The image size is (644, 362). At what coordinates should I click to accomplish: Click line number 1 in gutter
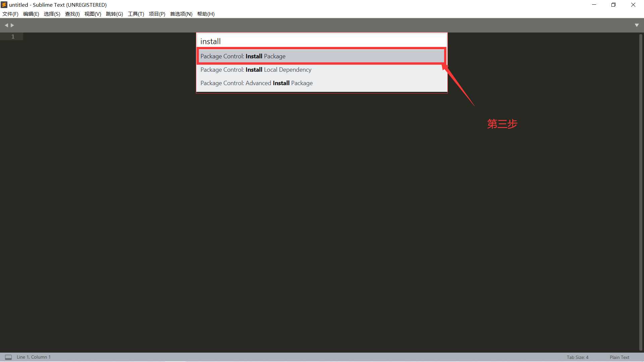pyautogui.click(x=13, y=37)
